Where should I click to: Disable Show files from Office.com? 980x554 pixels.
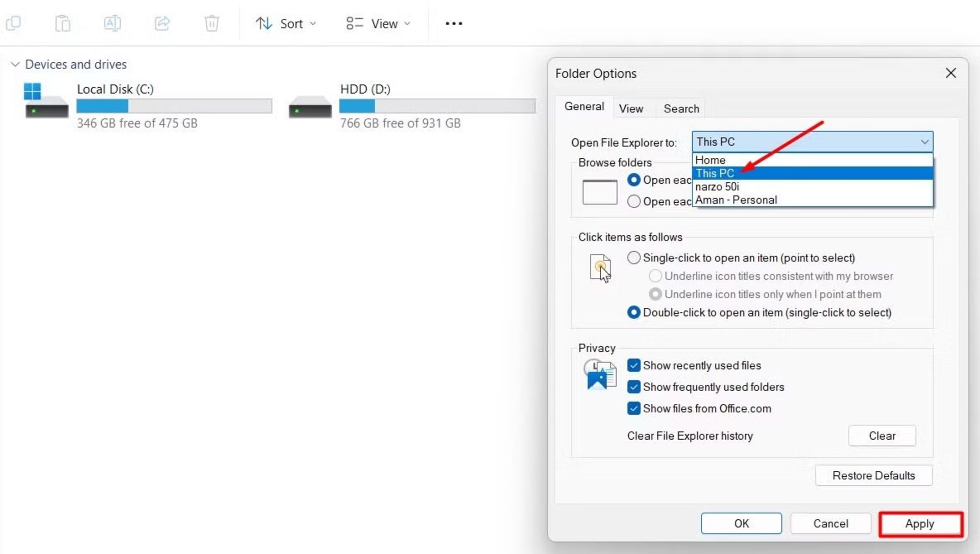click(x=634, y=408)
